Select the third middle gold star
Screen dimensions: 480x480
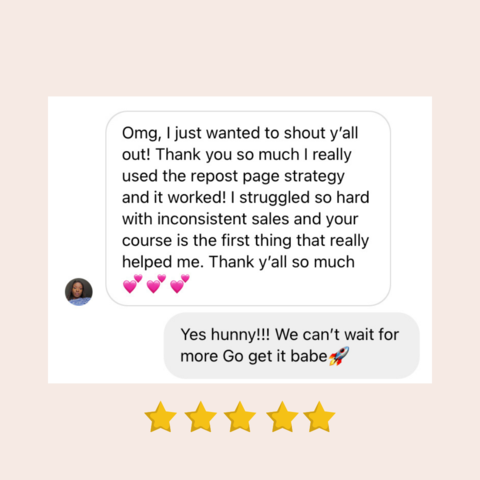click(240, 417)
